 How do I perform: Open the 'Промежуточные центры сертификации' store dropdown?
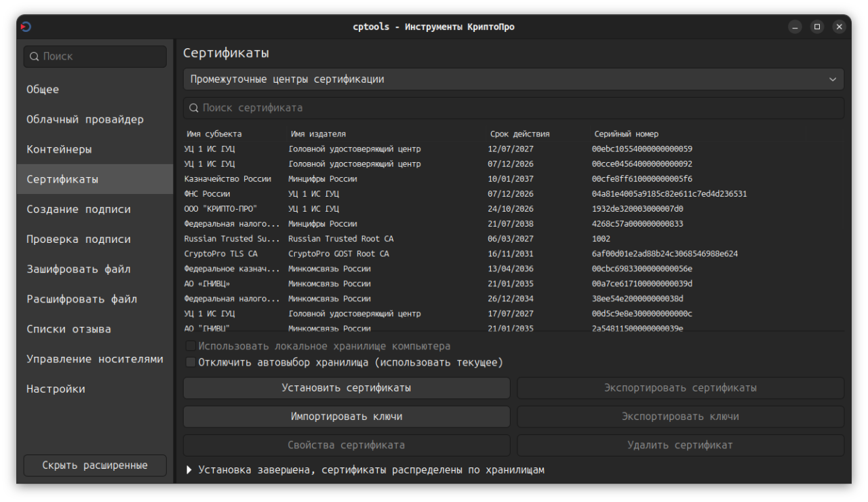pyautogui.click(x=513, y=79)
